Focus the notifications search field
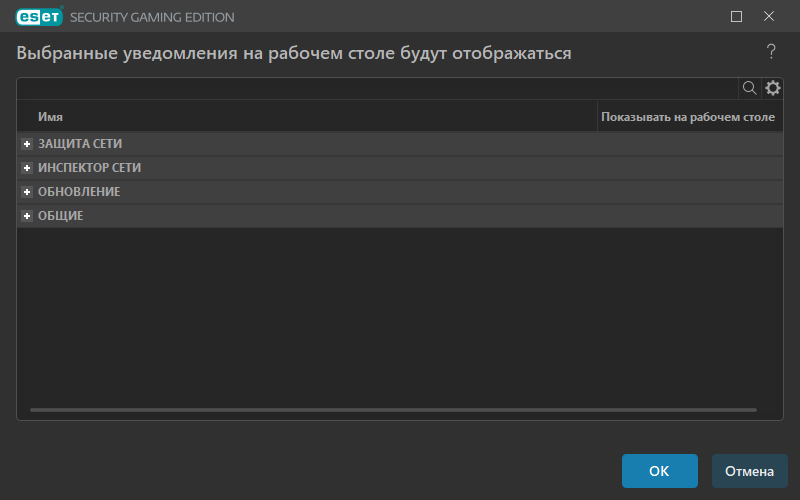Screen dimensions: 800x500 [378, 88]
